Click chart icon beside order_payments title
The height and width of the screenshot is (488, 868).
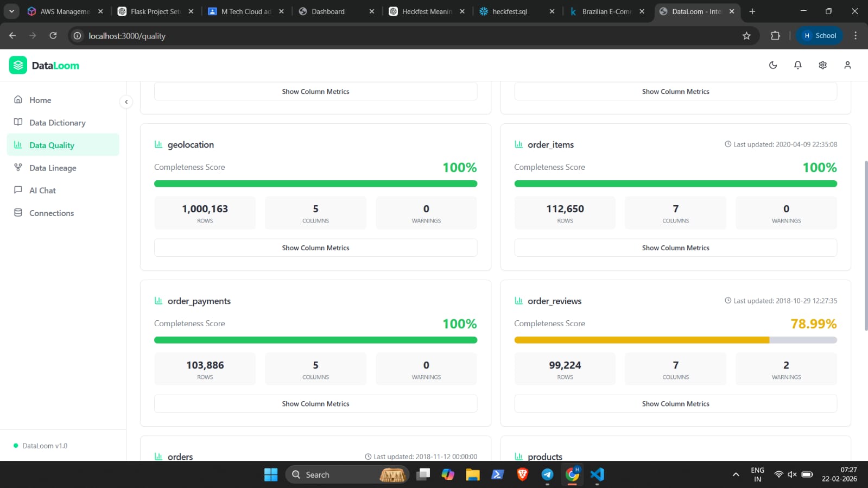pos(159,301)
